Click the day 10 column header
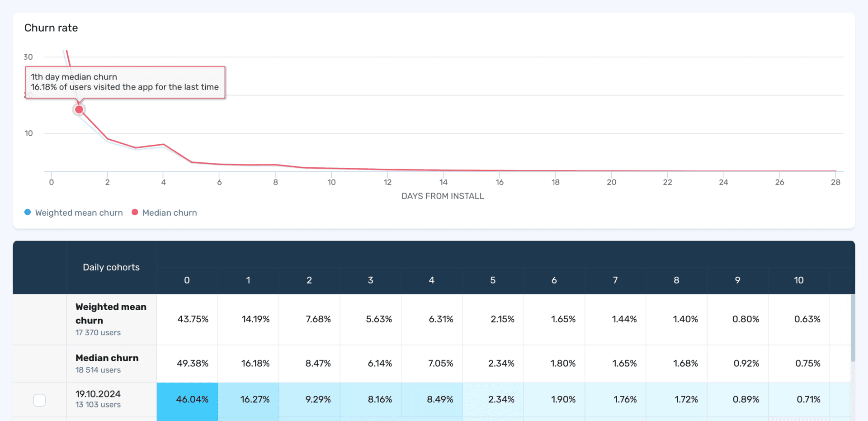 (799, 280)
